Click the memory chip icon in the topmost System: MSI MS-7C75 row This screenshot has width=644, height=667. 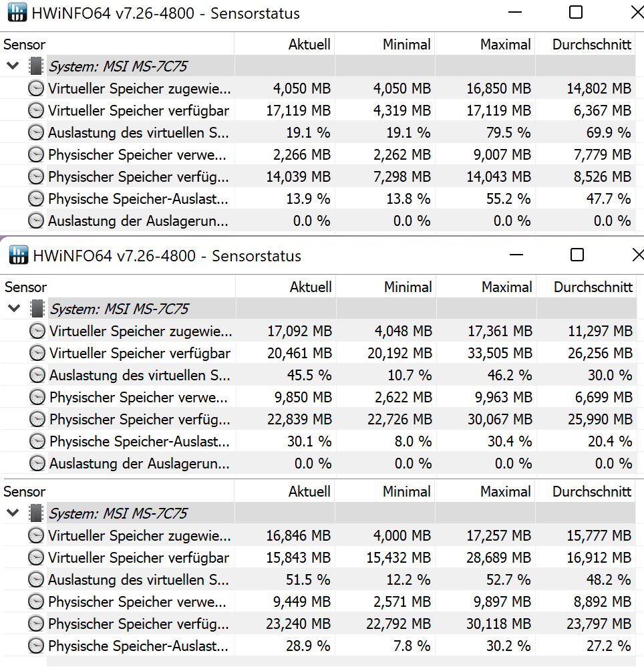36,66
